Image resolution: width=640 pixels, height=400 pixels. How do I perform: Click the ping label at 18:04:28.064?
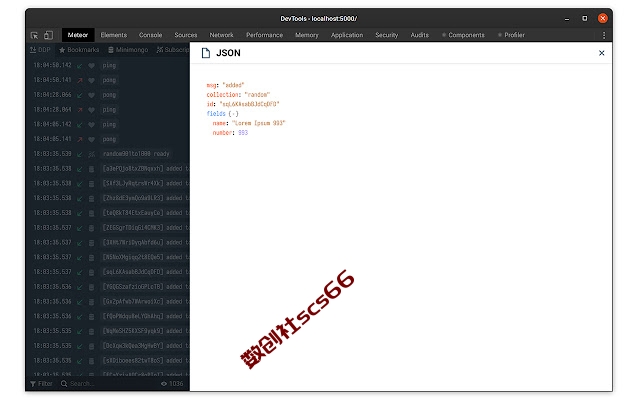[109, 109]
